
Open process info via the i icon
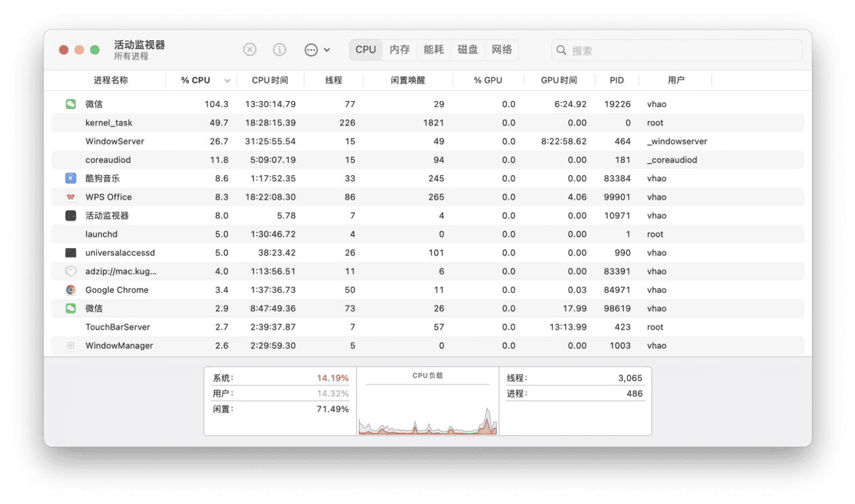point(279,49)
